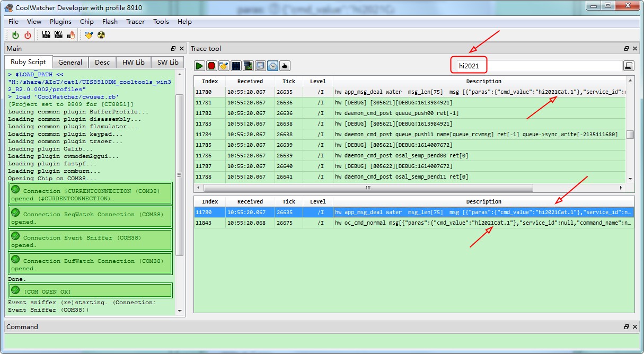Clear traces with Trace tool broom icon
Image resolution: width=644 pixels, height=354 pixels.
(224, 66)
